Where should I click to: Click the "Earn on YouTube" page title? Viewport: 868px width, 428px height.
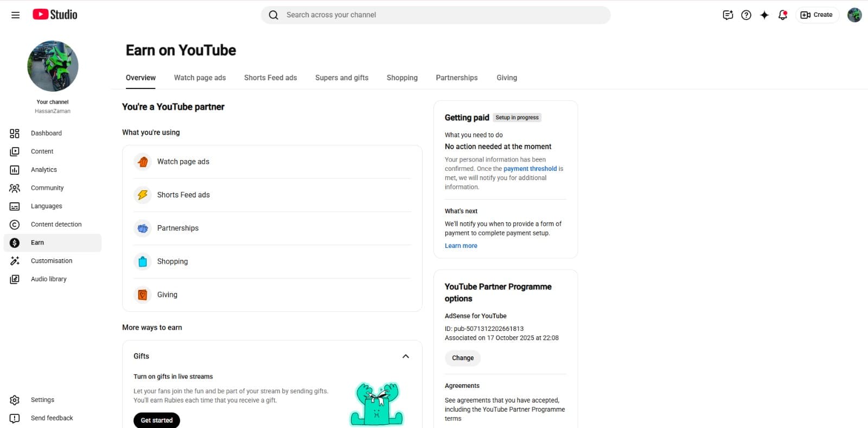[181, 50]
